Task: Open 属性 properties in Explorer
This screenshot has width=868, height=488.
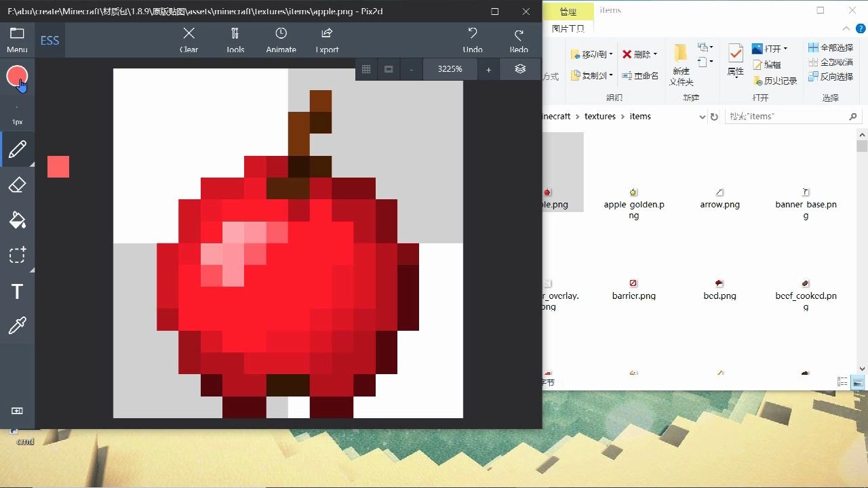Action: click(736, 61)
